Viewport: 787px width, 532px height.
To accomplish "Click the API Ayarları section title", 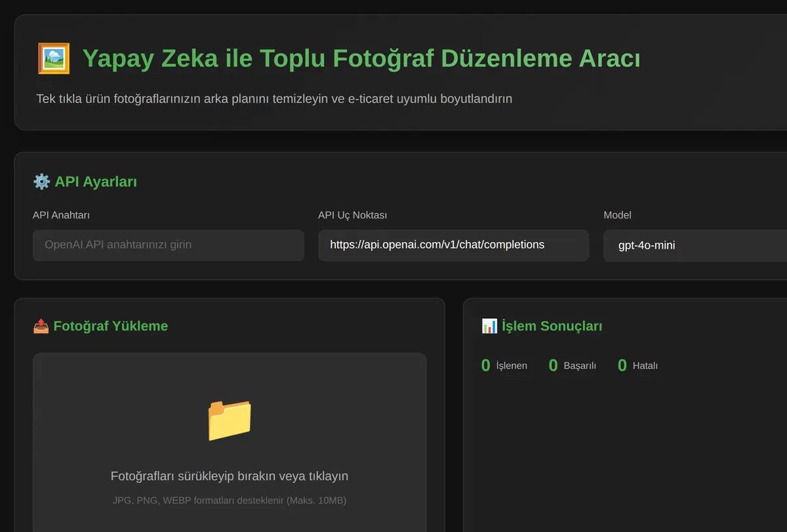I will tap(96, 182).
